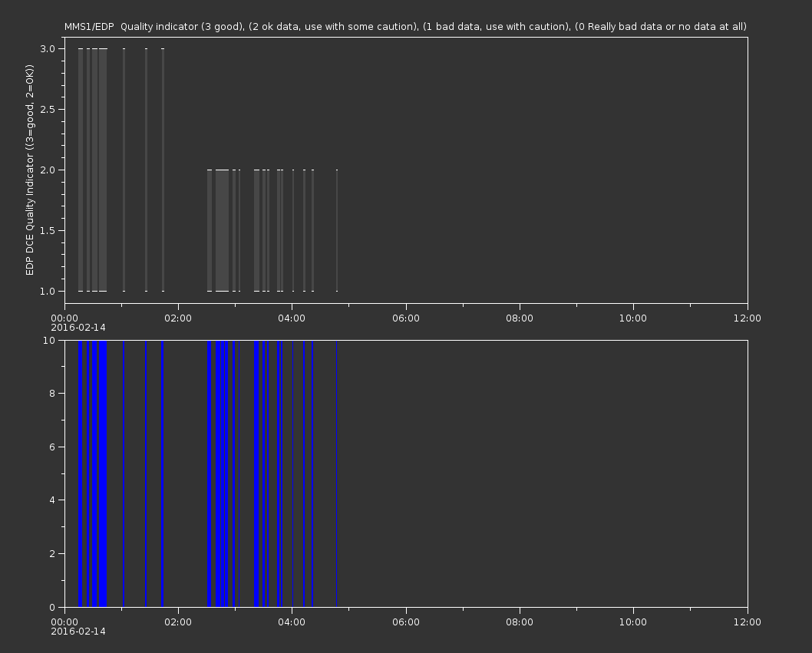Viewport: 812px width, 653px height.
Task: Select the thin blue bar just after 01:00
Action: click(x=124, y=473)
